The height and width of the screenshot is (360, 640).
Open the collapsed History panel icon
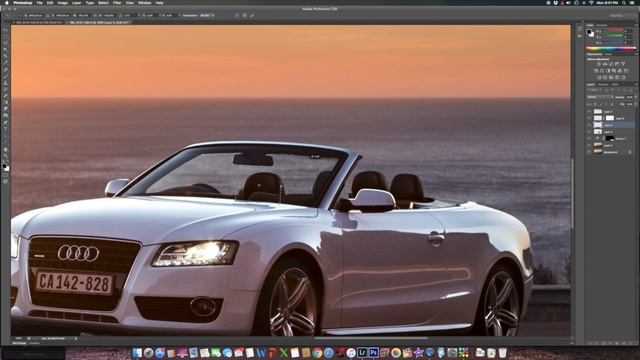point(580,28)
